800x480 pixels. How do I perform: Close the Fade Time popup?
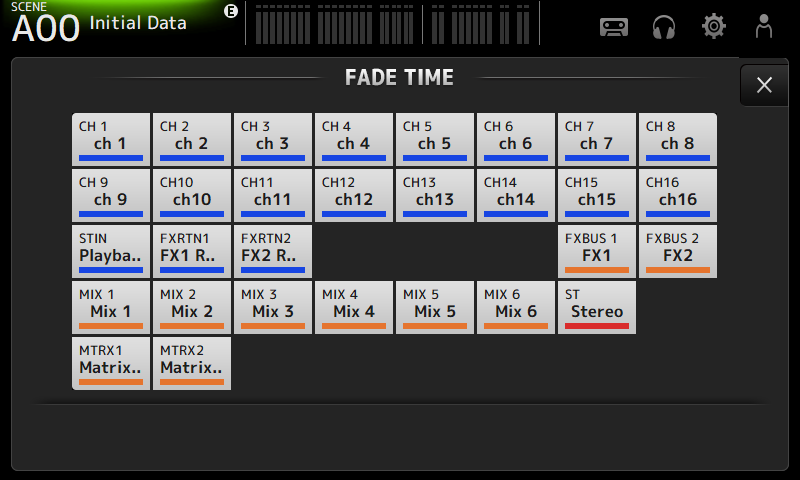point(764,85)
